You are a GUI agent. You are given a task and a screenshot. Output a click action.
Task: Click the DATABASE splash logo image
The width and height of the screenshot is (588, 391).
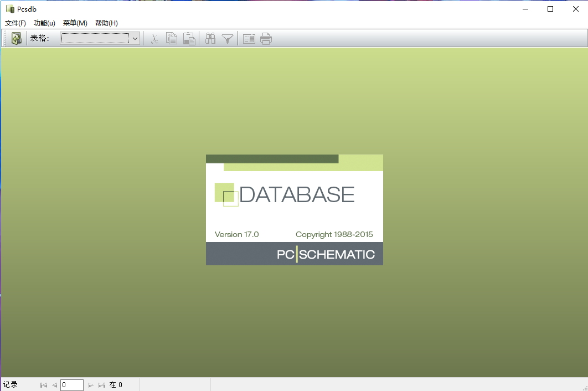tap(294, 209)
